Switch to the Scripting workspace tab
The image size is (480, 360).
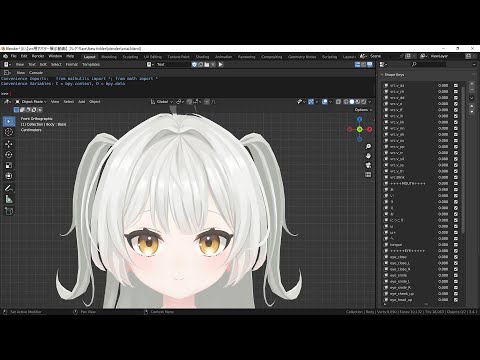[x=329, y=57]
